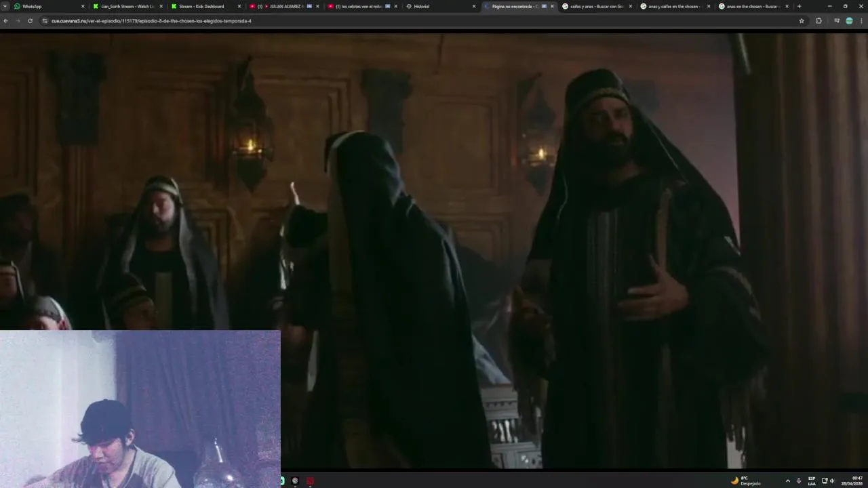Open the Chrome profile avatar

849,21
